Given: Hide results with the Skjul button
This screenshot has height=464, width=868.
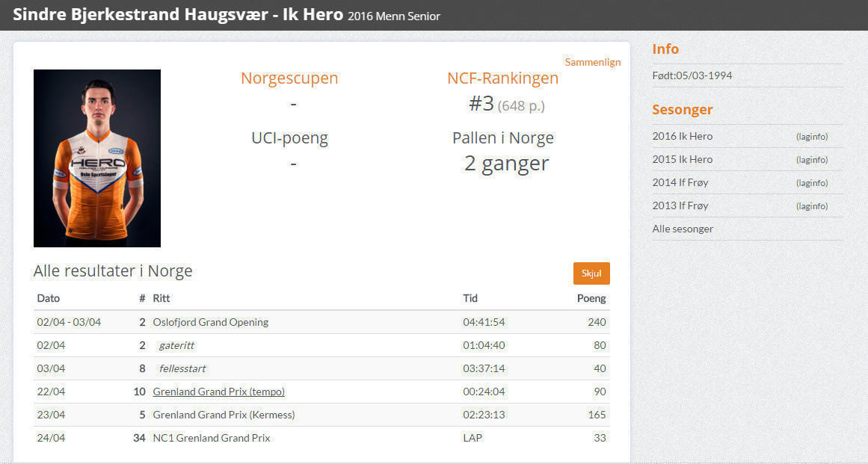Looking at the screenshot, I should 591,273.
